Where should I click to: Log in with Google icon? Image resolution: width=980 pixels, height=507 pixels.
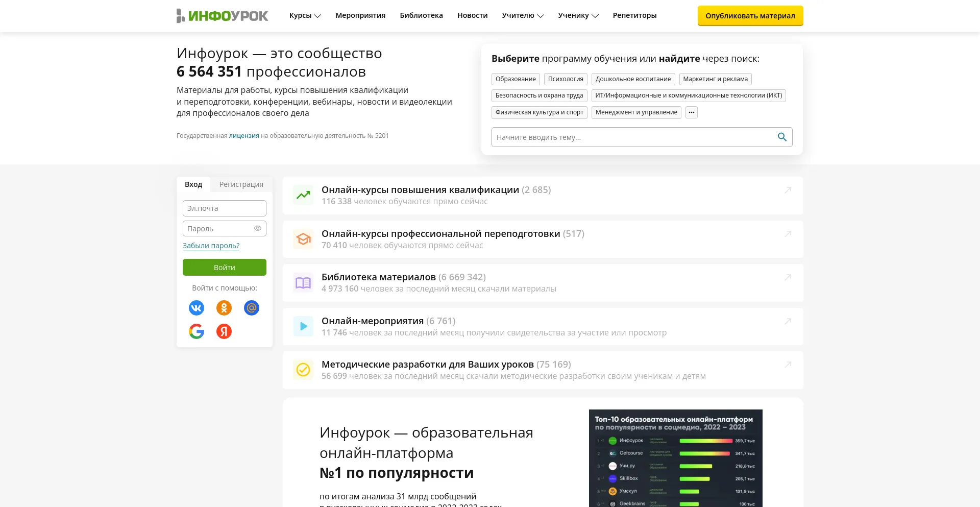197,331
